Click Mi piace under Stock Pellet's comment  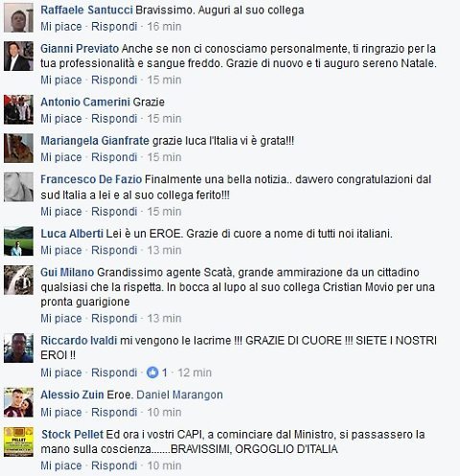pyautogui.click(x=61, y=465)
